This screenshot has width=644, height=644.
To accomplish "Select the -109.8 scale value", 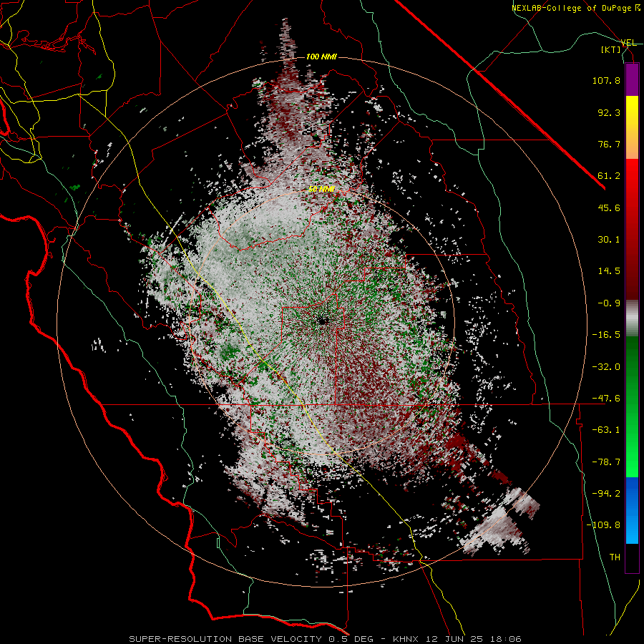I will pyautogui.click(x=603, y=525).
